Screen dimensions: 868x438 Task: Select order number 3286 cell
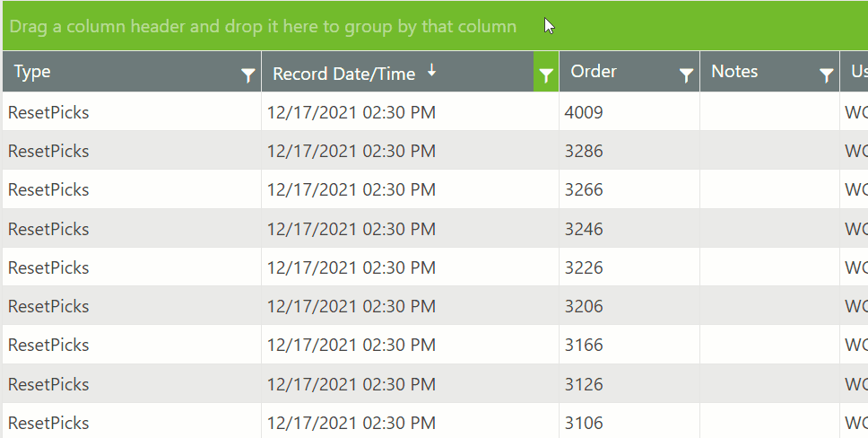(584, 151)
